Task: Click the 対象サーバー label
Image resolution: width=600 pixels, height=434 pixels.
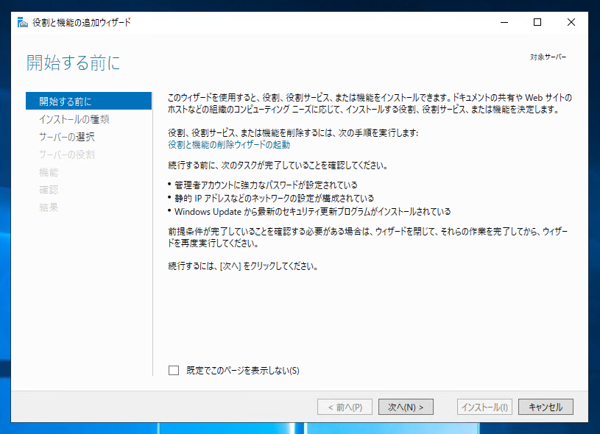Action: pos(548,57)
